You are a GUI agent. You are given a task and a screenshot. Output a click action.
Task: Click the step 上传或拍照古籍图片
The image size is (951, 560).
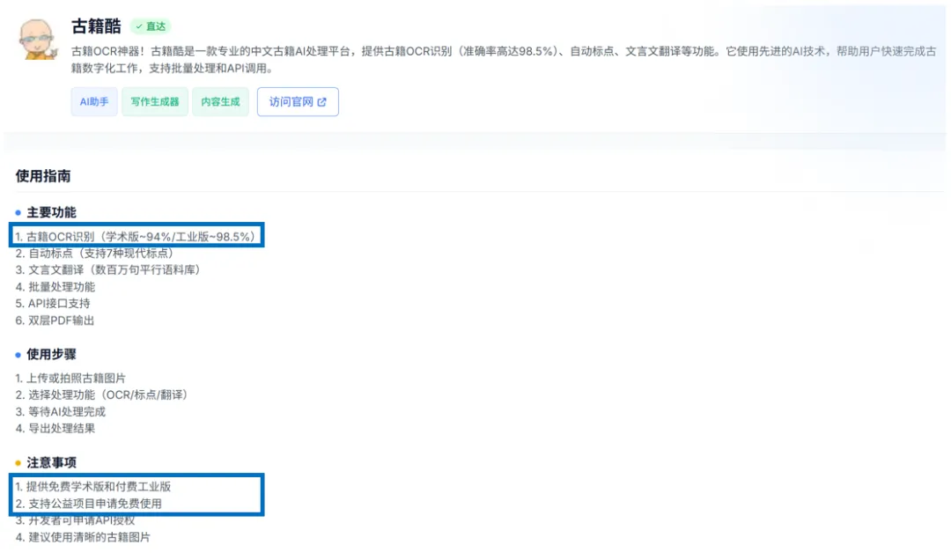click(70, 378)
